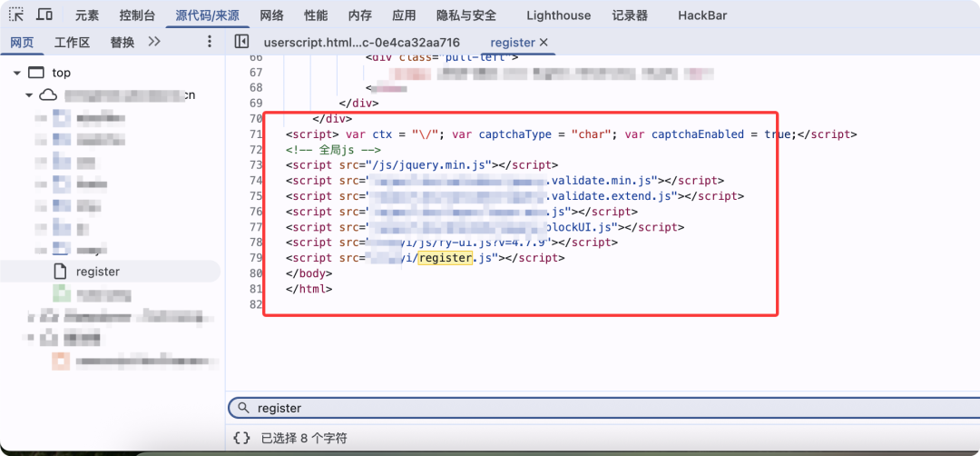The height and width of the screenshot is (456, 980).
Task: Click the 已选择 8 个字符 status text
Action: click(x=304, y=438)
